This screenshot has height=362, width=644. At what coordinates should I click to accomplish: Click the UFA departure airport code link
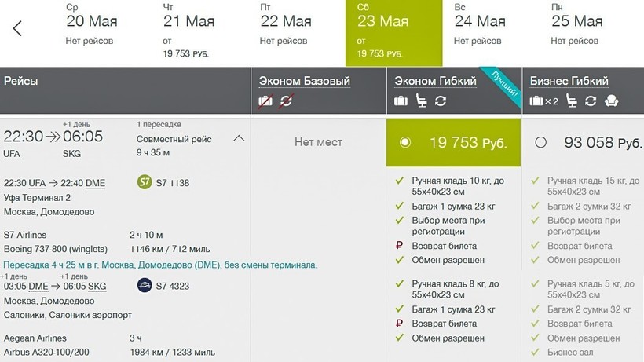click(12, 154)
